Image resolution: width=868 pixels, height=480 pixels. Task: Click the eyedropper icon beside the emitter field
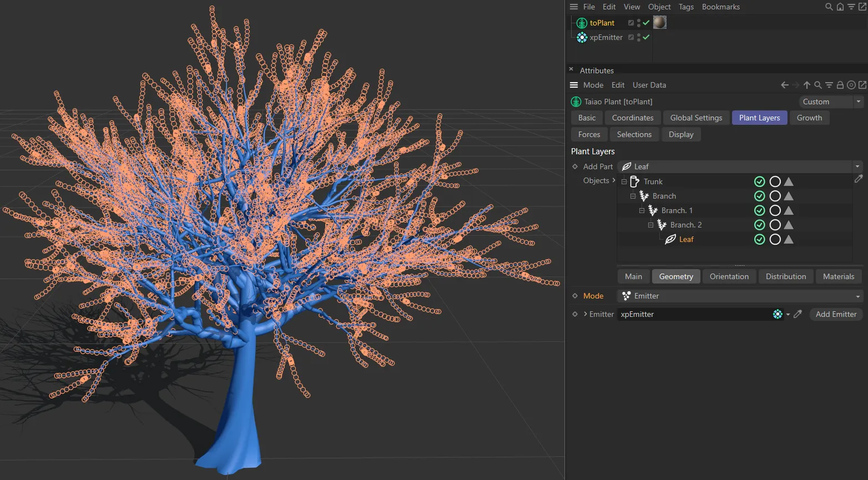[x=798, y=314]
